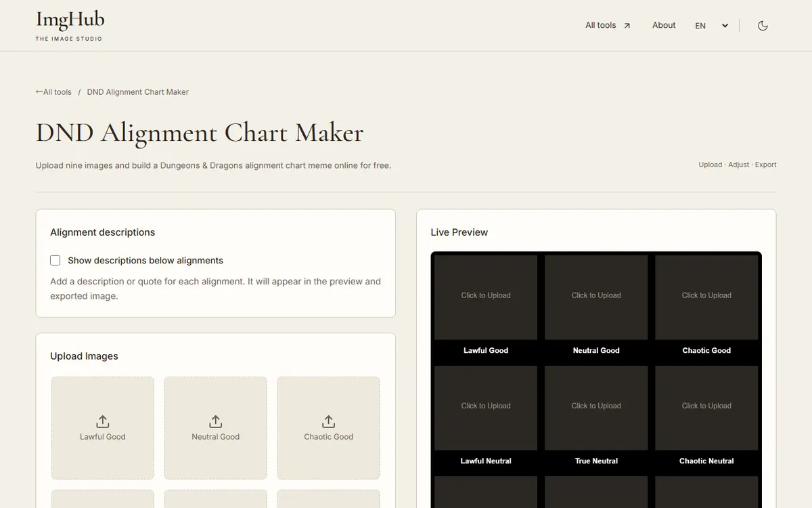Click the Upload Images heading
Screen dimensions: 812x508
click(x=84, y=356)
